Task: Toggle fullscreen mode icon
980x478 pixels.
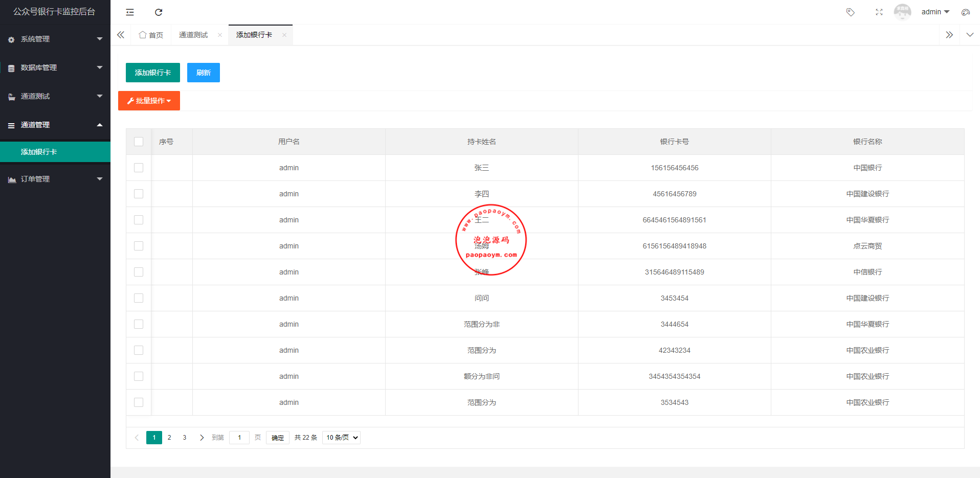Action: tap(879, 12)
